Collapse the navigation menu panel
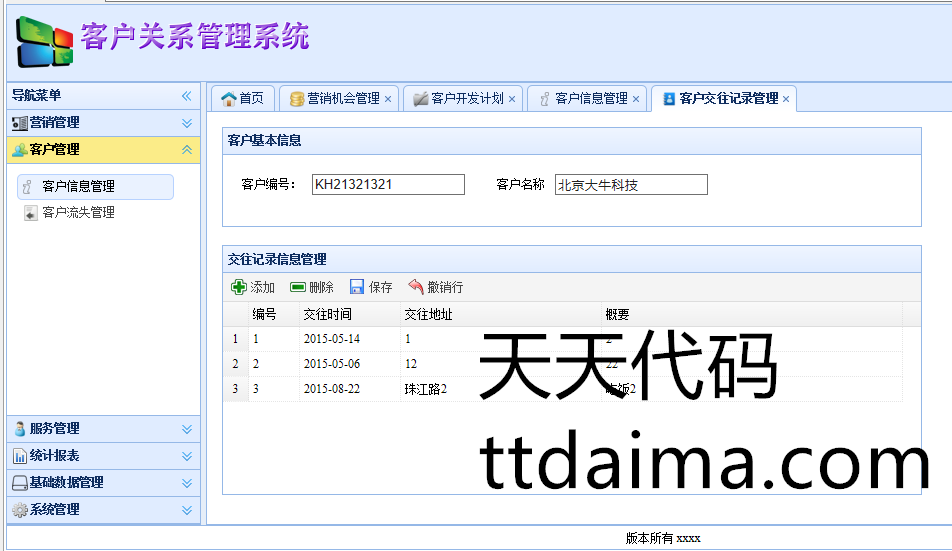 (x=186, y=96)
